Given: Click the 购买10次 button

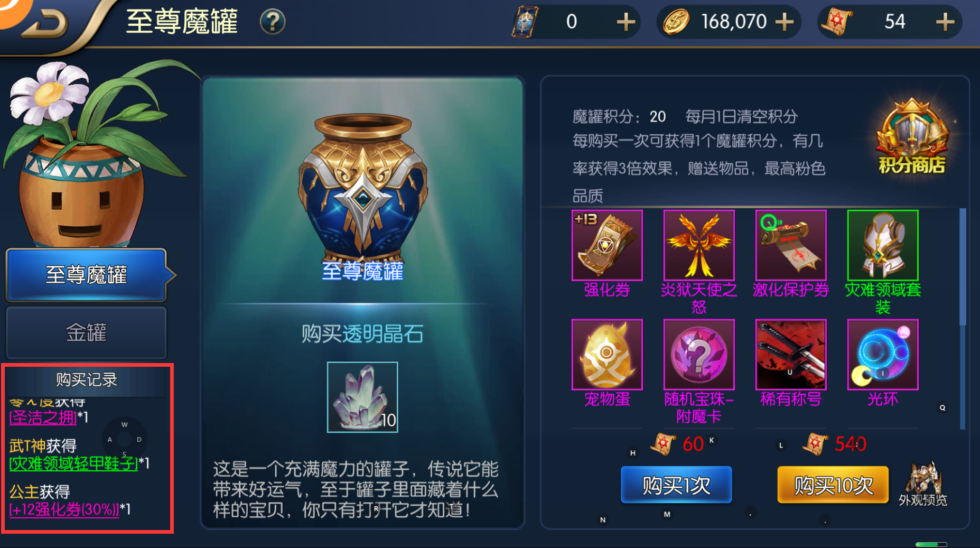Looking at the screenshot, I should click(833, 485).
